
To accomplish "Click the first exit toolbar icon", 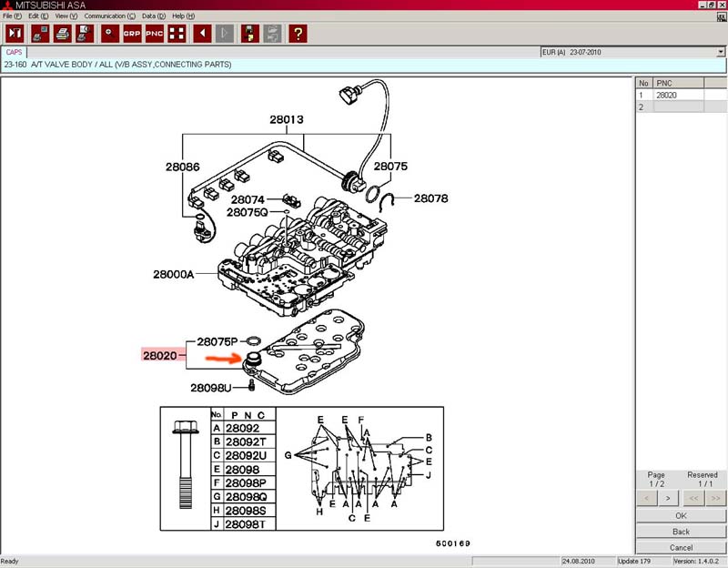I will point(15,34).
